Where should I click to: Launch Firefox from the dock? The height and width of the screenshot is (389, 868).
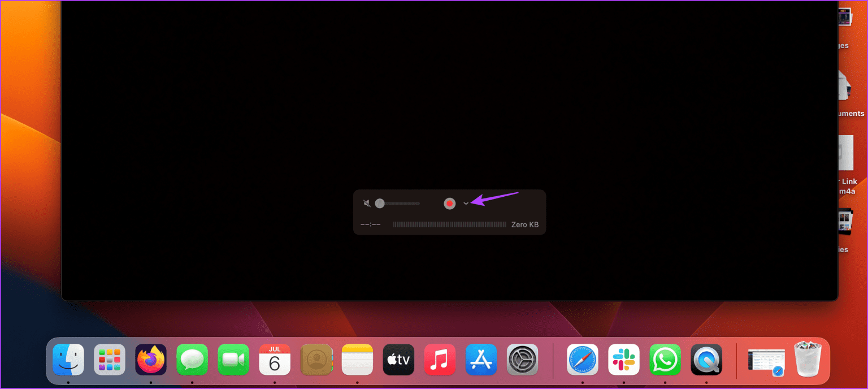151,360
